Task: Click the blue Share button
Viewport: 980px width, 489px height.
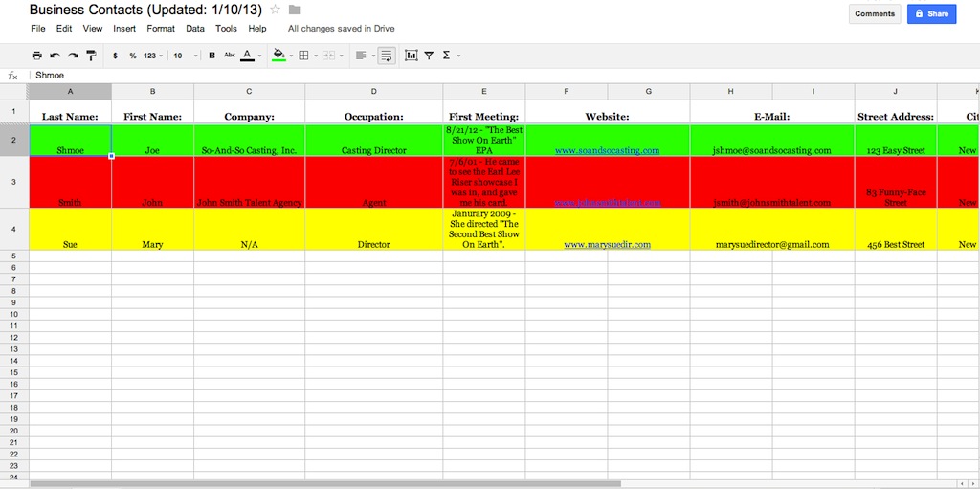Action: coord(931,13)
